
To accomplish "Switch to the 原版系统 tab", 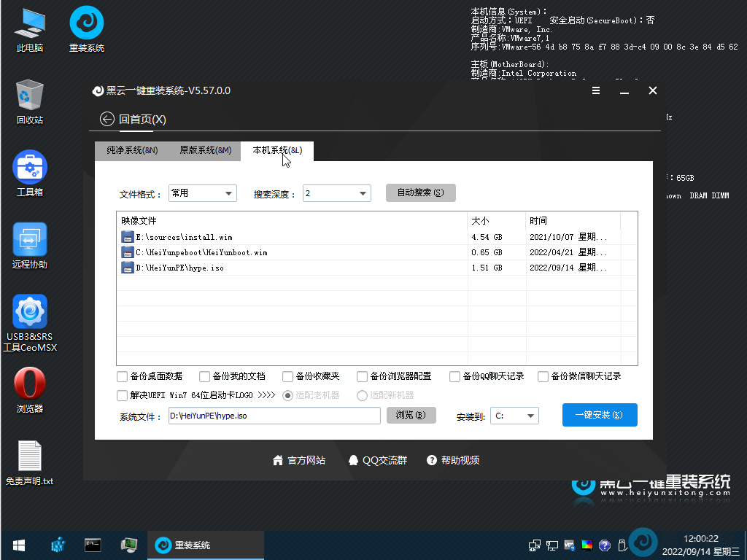I will tap(205, 150).
